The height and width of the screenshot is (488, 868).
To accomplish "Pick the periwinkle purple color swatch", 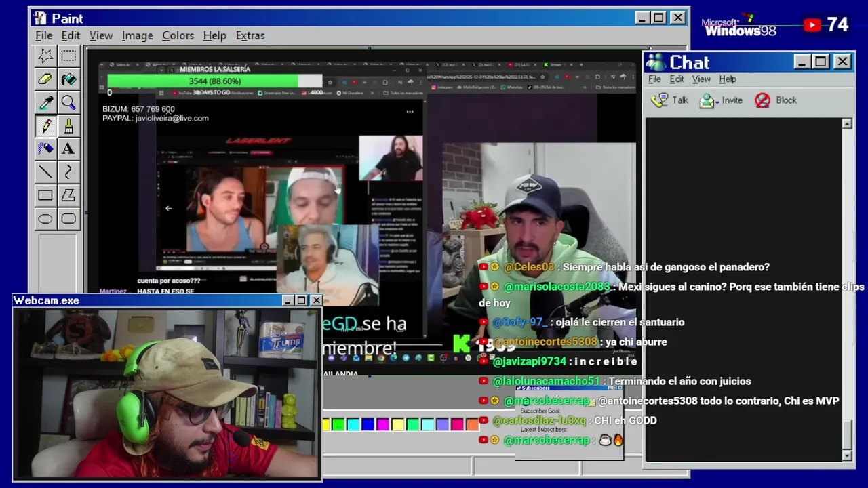I will click(442, 425).
